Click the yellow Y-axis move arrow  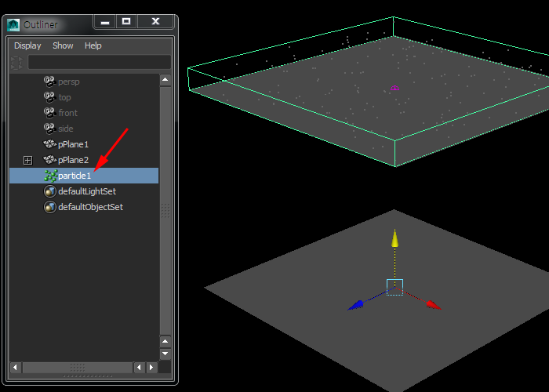coord(395,238)
